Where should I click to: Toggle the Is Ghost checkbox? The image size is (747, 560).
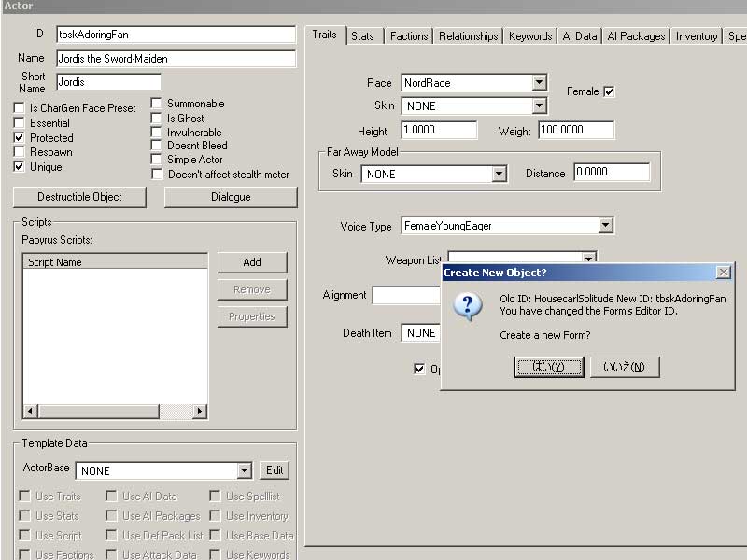pos(156,119)
